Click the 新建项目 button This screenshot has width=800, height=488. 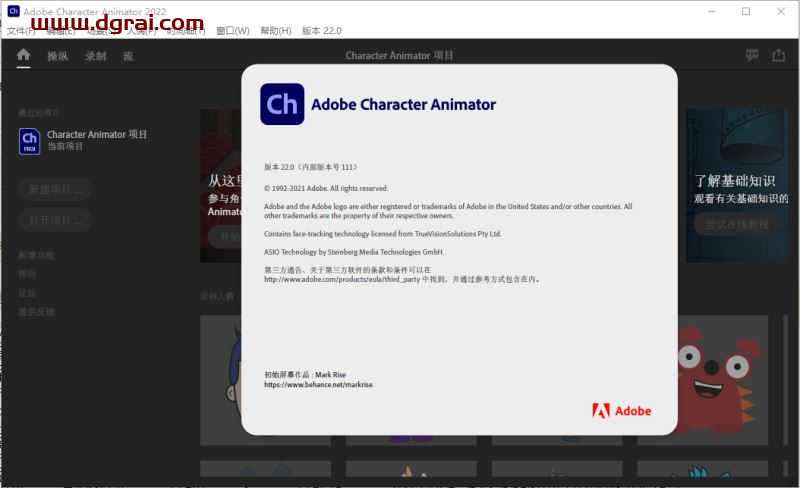55,189
